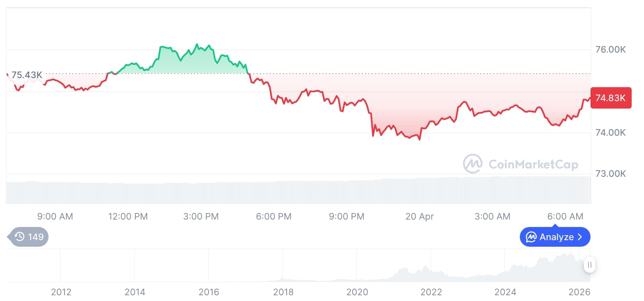
Task: Click the CoinMarketCap logo inside the Analyze button
Action: (x=531, y=237)
